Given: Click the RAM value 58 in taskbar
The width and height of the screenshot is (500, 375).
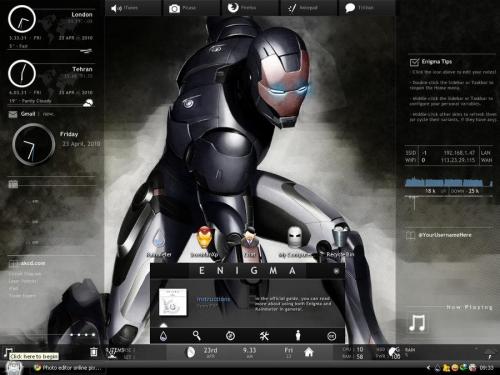Looking at the screenshot, I should pos(360,356).
